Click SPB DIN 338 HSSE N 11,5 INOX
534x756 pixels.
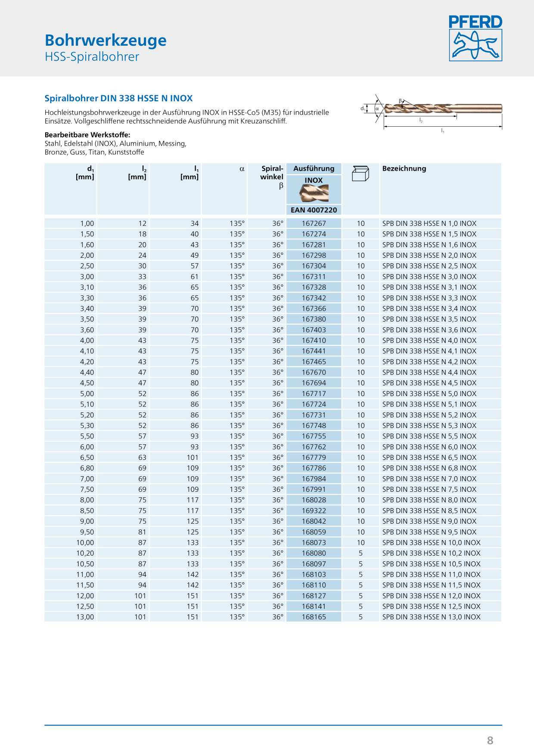coord(432,585)
